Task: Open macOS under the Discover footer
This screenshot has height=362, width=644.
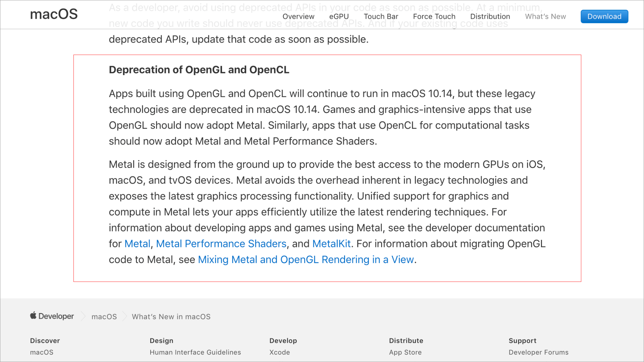Action: (x=42, y=352)
